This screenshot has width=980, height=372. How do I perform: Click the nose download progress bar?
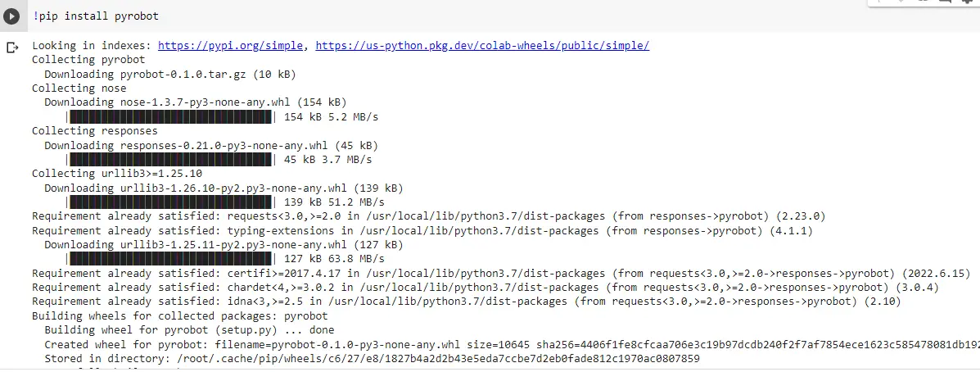point(169,117)
